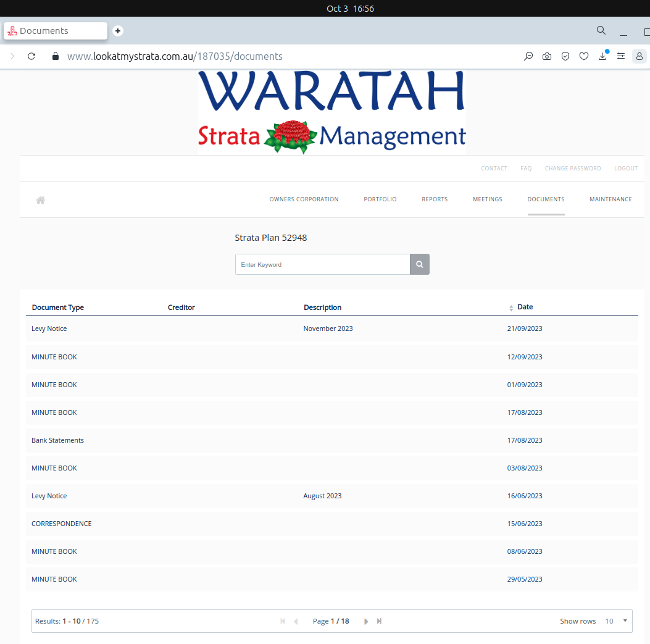650x644 pixels.
Task: Click the Document Type column header
Action: (x=58, y=307)
